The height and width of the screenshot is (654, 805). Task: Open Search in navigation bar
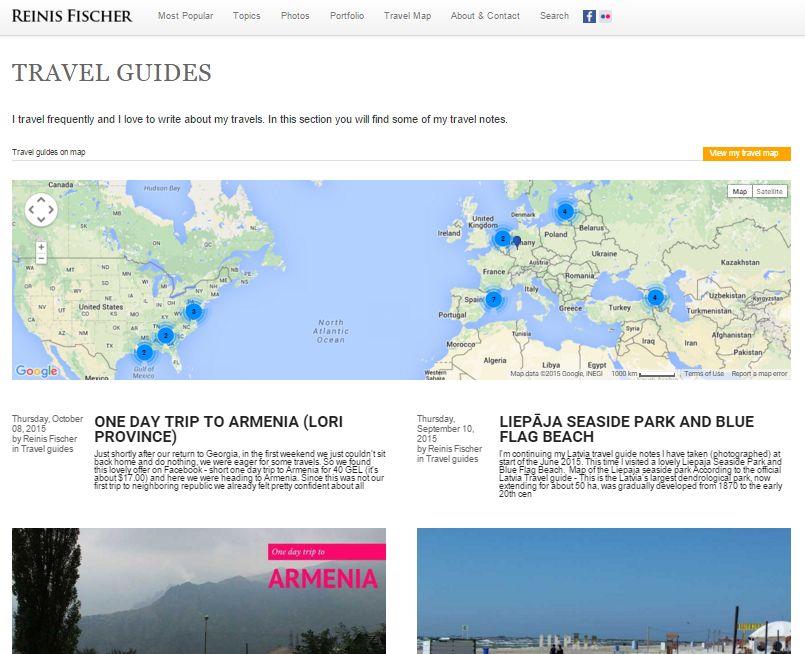[x=554, y=16]
